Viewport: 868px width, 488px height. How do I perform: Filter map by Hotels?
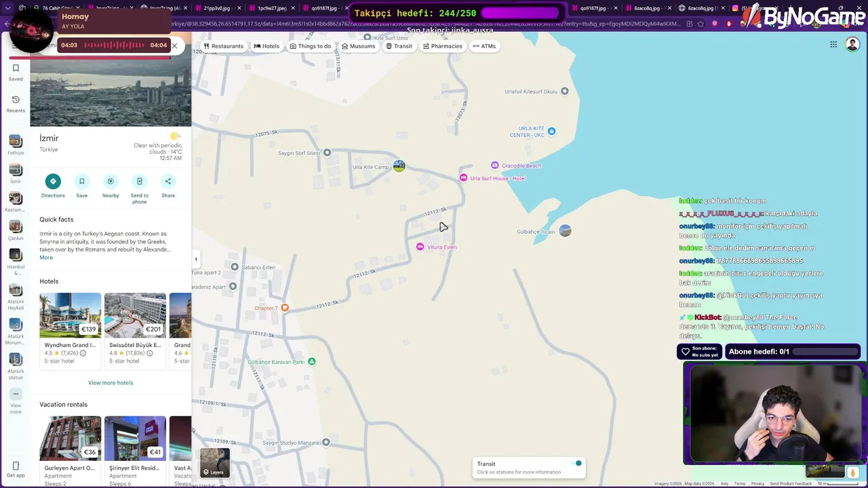[x=267, y=46]
